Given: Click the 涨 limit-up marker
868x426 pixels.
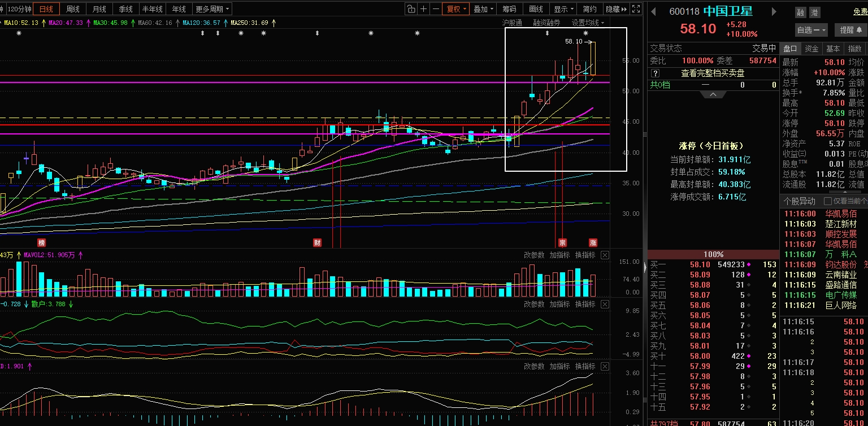Looking at the screenshot, I should (593, 243).
